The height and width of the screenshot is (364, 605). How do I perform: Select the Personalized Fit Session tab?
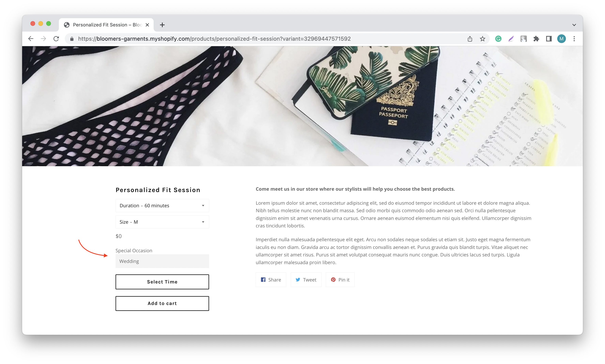tap(106, 25)
